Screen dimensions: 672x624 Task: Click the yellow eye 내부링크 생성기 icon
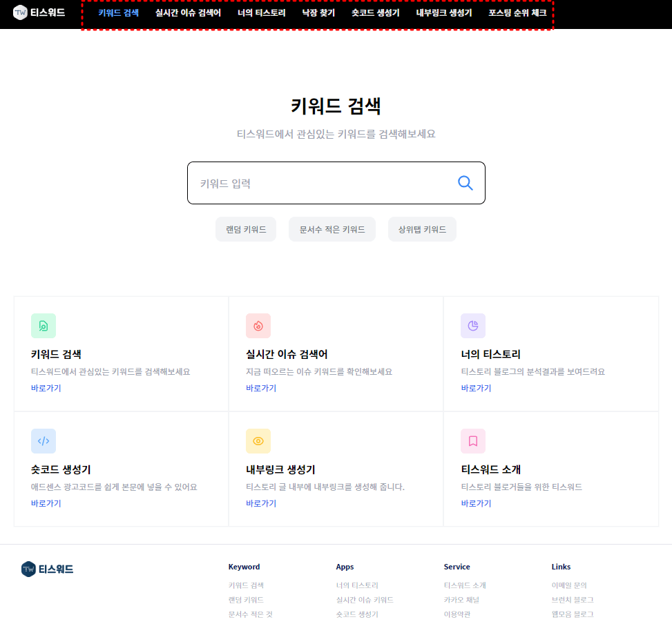point(258,441)
